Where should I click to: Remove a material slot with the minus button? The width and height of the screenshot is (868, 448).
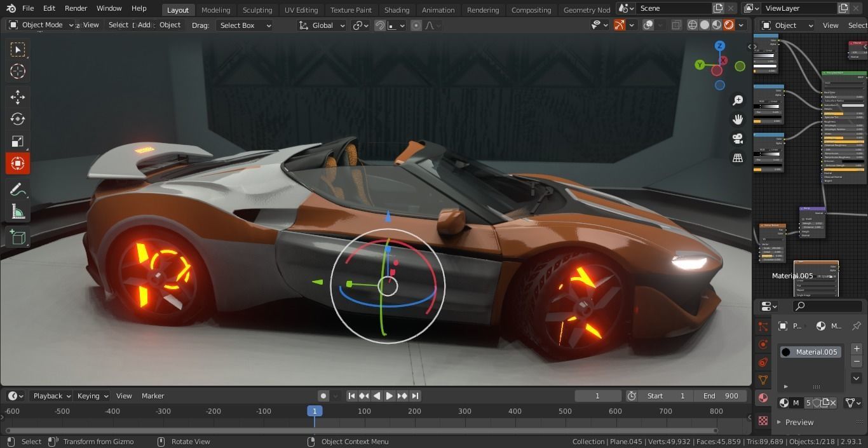[x=857, y=361]
